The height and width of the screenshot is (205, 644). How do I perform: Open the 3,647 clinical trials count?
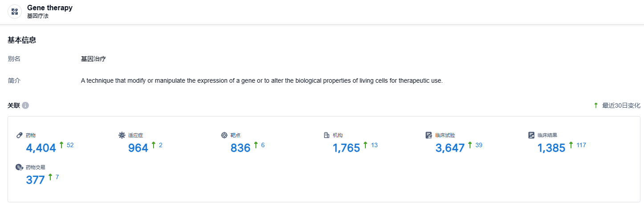(450, 148)
